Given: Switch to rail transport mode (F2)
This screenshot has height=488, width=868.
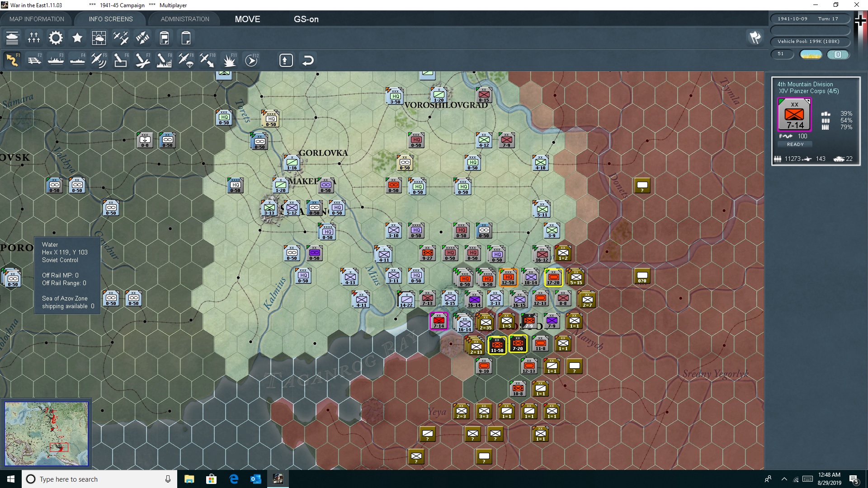Looking at the screenshot, I should (x=35, y=60).
